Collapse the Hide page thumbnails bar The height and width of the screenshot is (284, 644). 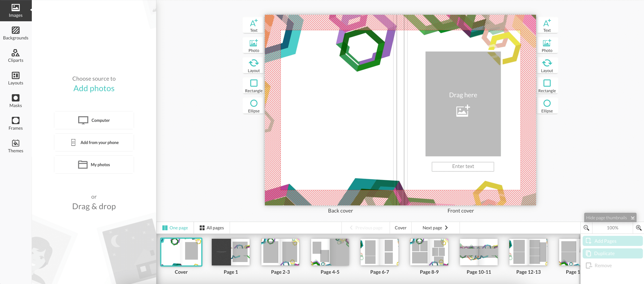coord(610,217)
